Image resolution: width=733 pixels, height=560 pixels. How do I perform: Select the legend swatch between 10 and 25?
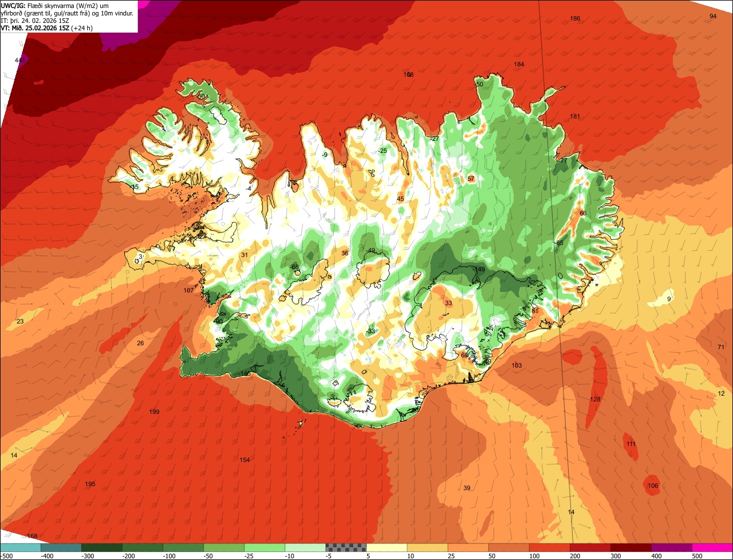click(x=427, y=547)
